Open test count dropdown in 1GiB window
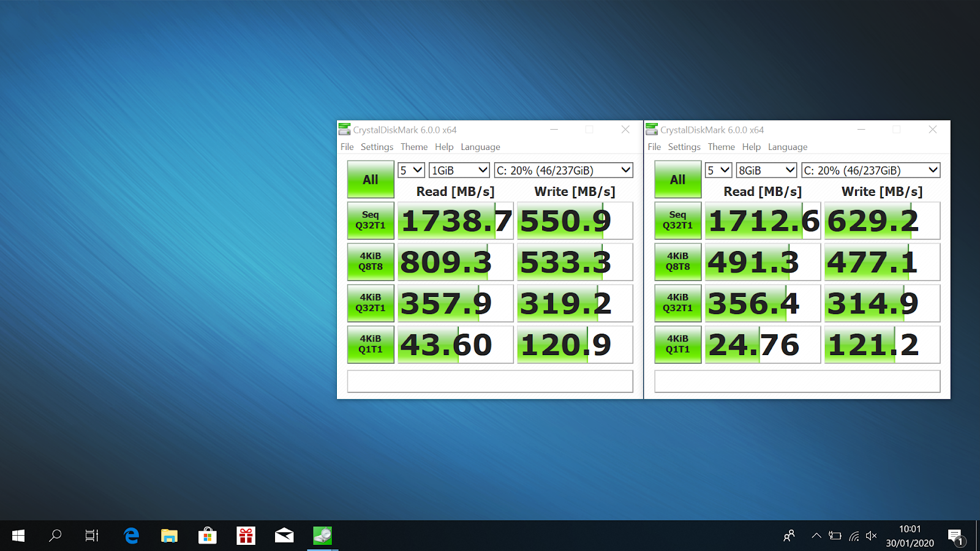The height and width of the screenshot is (551, 980). (x=411, y=170)
